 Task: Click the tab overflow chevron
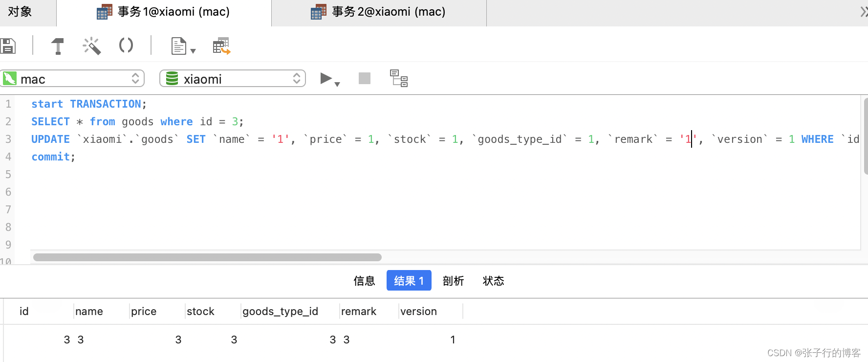[864, 12]
